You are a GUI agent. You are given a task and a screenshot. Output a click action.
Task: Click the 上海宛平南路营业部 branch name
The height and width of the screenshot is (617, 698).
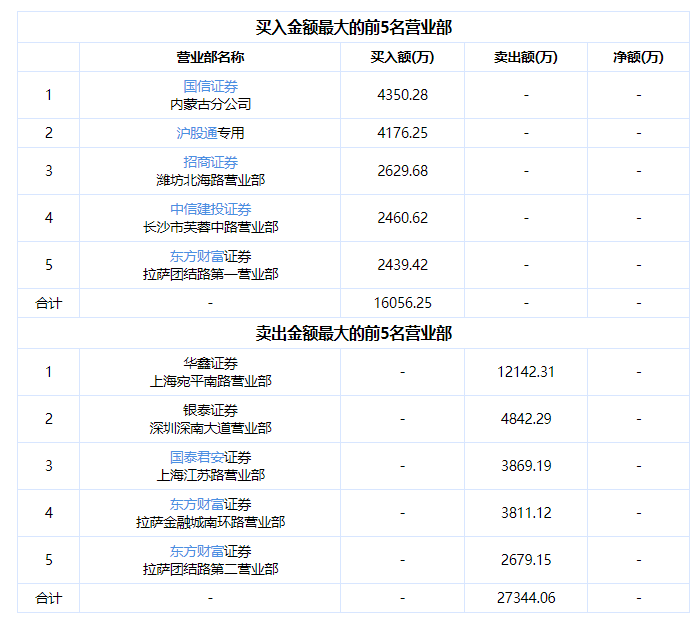click(211, 381)
